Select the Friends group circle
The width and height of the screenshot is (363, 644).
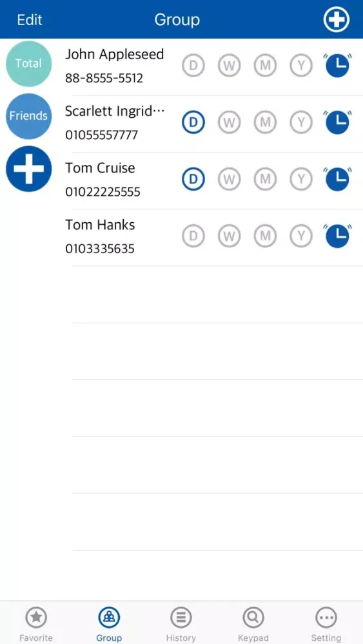[x=29, y=116]
